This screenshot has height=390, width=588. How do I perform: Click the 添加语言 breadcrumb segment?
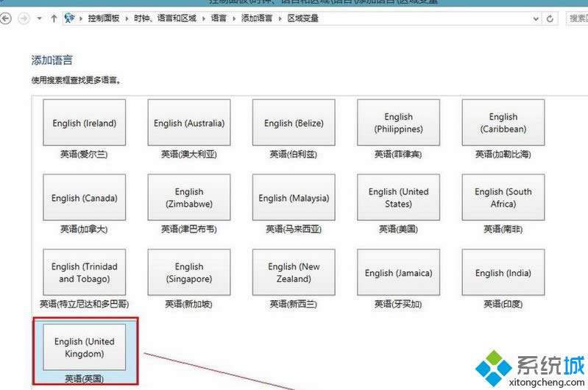tap(257, 18)
